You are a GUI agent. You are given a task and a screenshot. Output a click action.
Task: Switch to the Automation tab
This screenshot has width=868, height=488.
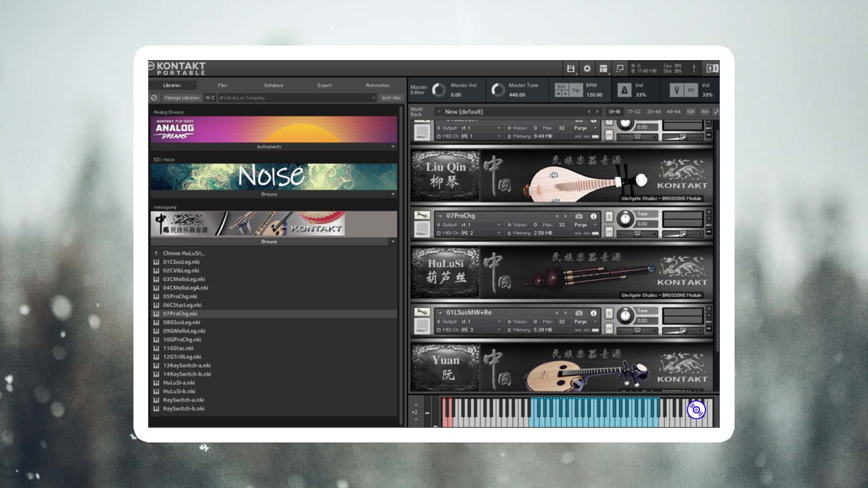[378, 85]
